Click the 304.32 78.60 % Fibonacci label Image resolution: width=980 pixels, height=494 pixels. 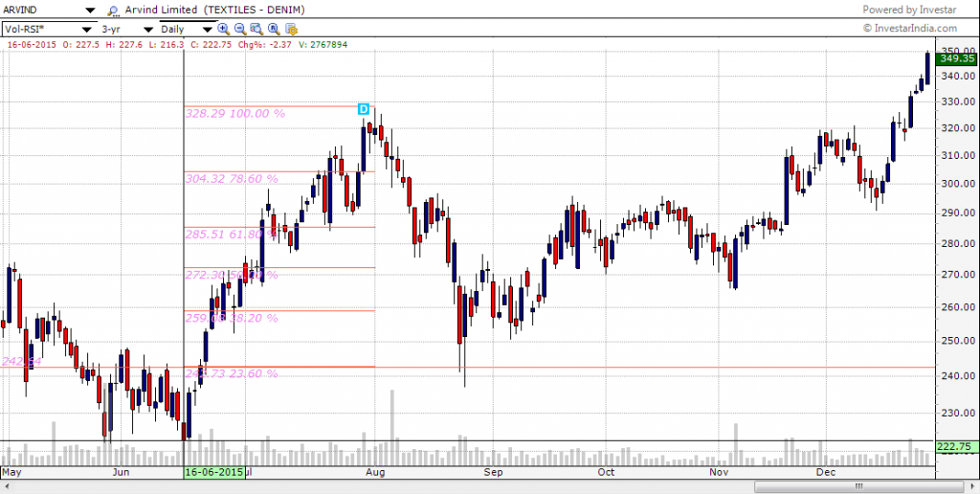(x=232, y=179)
